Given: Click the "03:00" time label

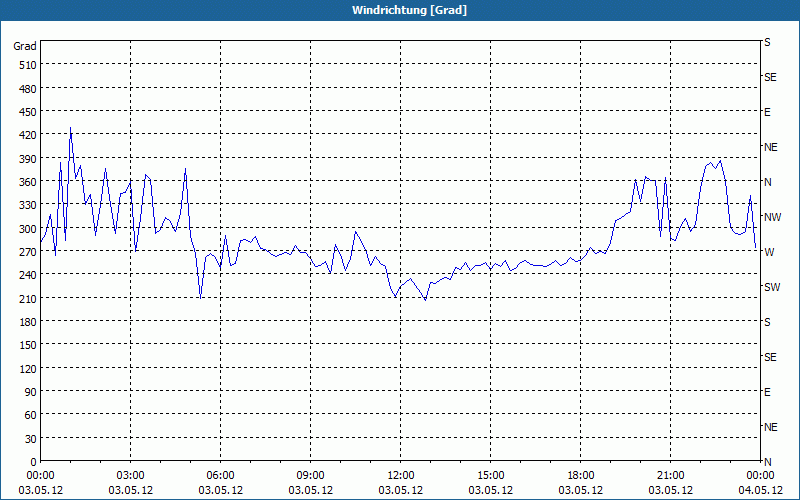Looking at the screenshot, I should (x=131, y=476).
